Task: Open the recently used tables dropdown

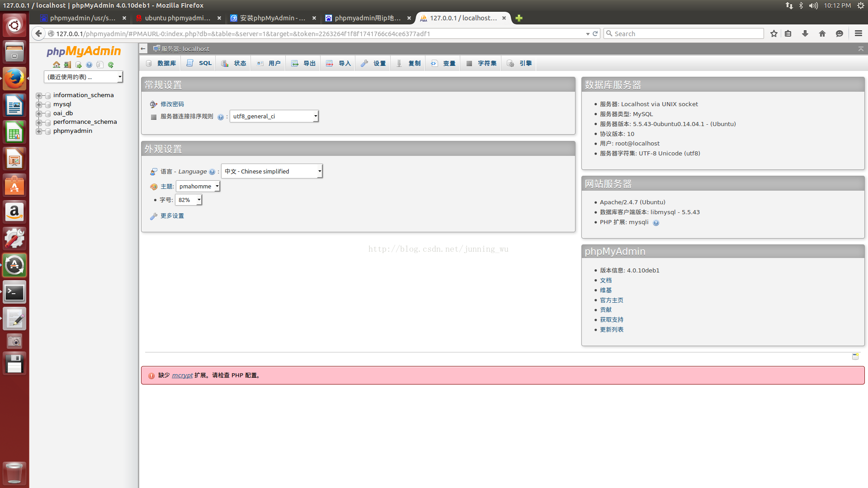Action: pyautogui.click(x=83, y=77)
